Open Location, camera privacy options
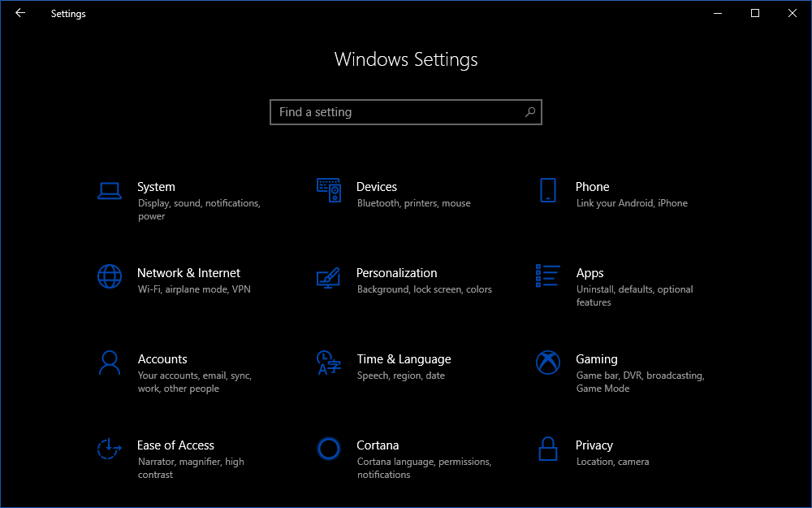812x508 pixels. point(611,461)
